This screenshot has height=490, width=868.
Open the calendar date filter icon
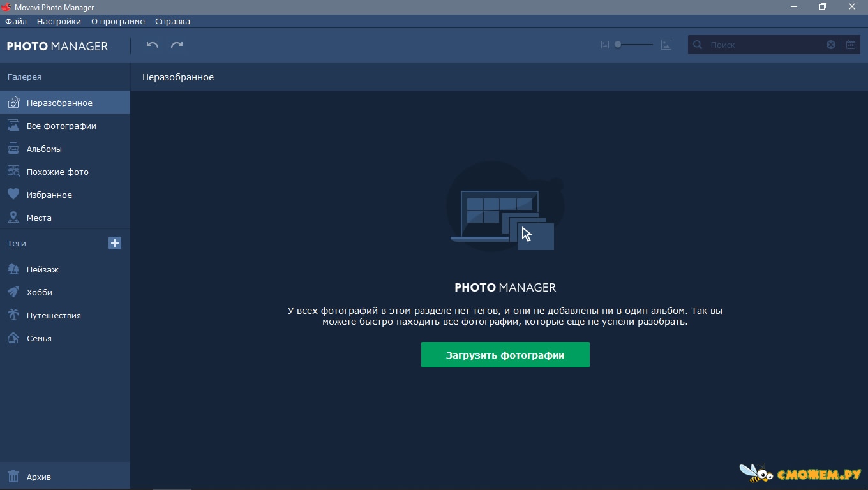coord(851,45)
